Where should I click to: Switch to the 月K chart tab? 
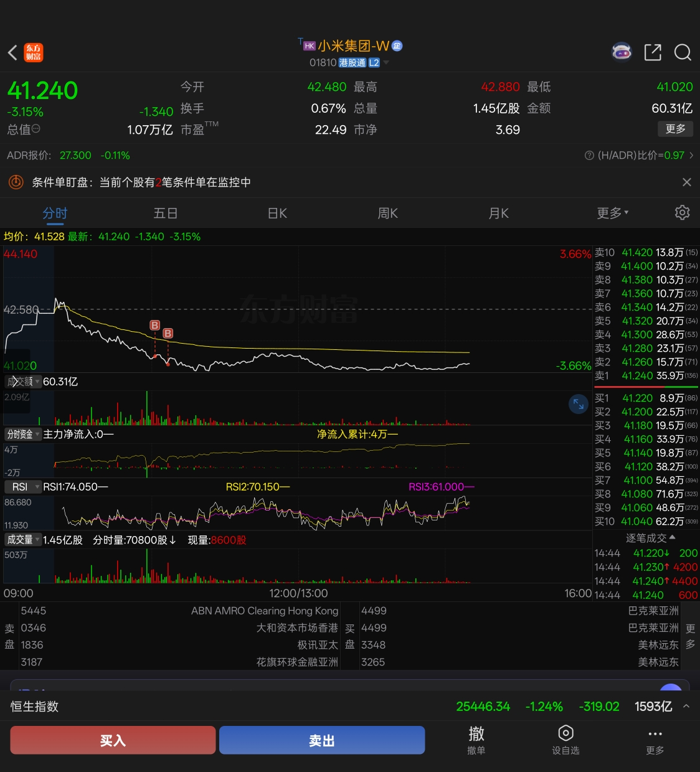pyautogui.click(x=498, y=214)
